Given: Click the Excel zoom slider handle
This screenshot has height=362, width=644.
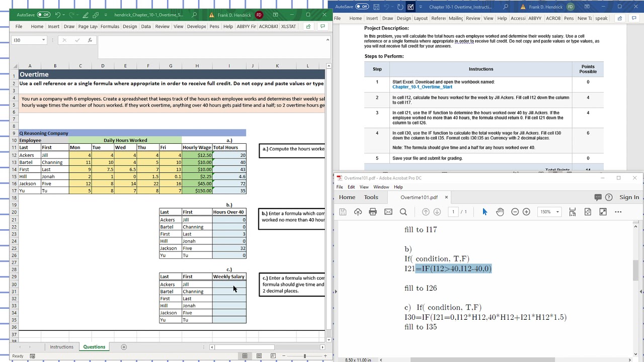Looking at the screenshot, I should (304, 356).
